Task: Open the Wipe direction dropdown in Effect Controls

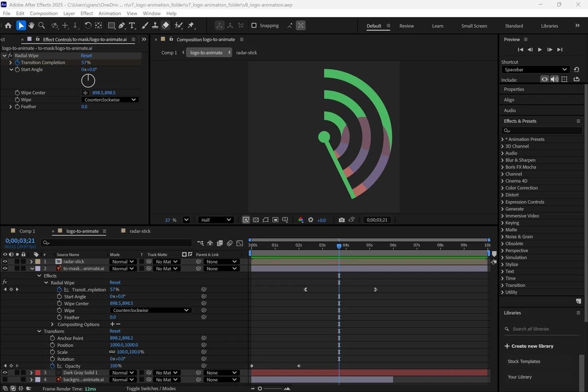Action: tap(110, 100)
